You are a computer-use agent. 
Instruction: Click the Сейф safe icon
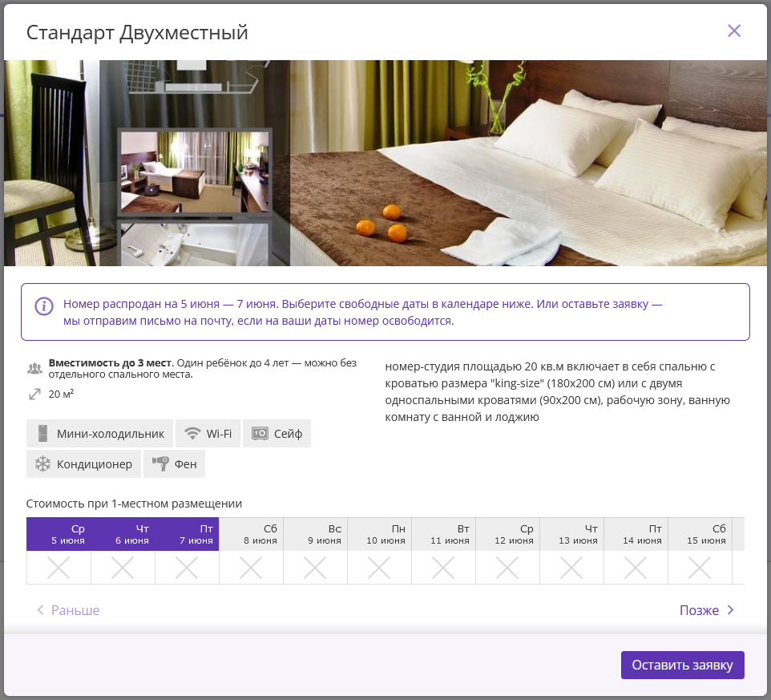pyautogui.click(x=260, y=433)
